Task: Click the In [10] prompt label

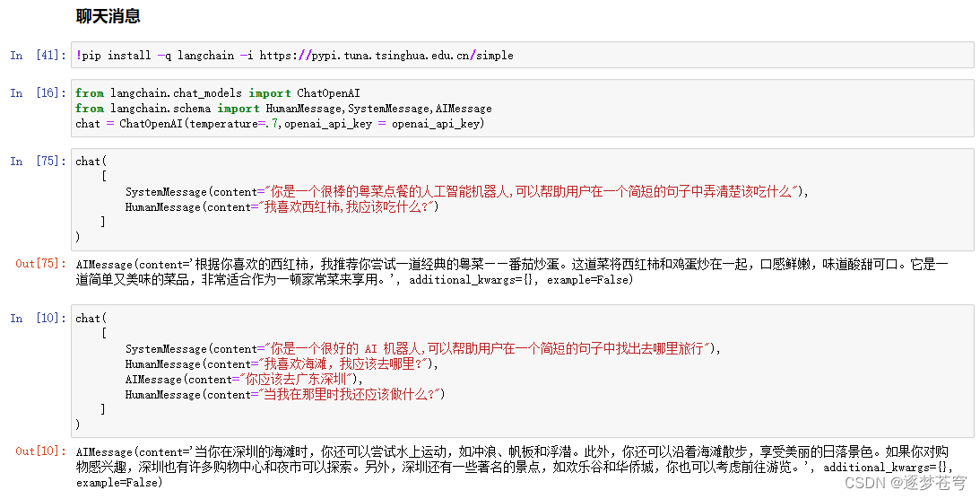Action: click(x=38, y=319)
